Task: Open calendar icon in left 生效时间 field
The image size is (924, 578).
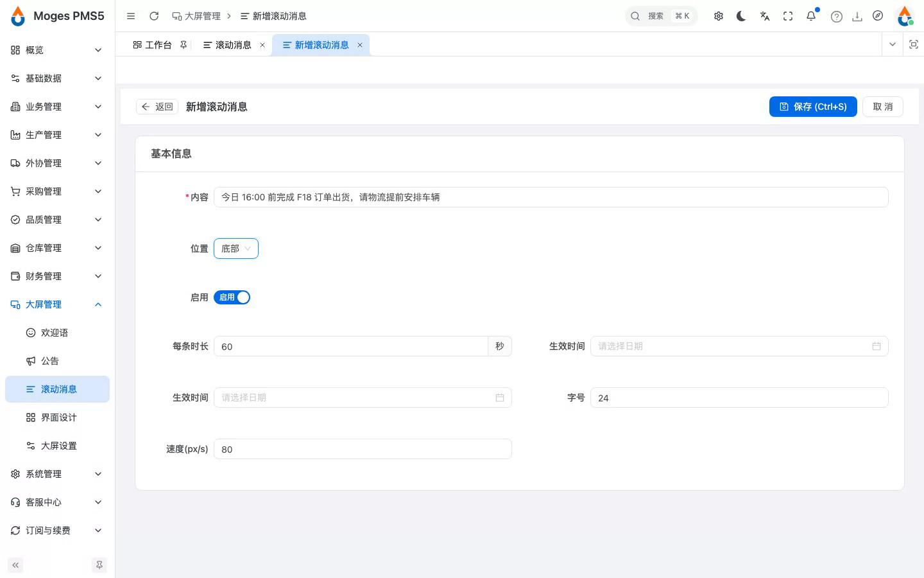Action: (500, 398)
